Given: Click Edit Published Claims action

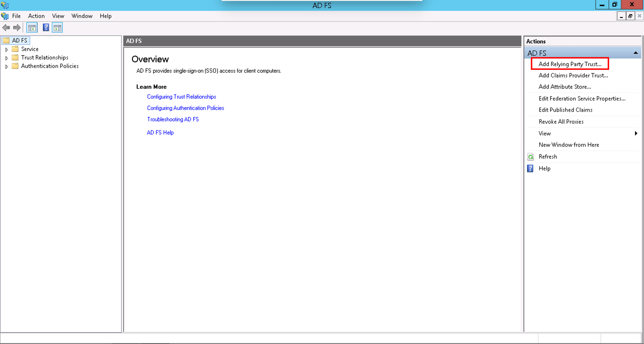Looking at the screenshot, I should click(x=566, y=110).
